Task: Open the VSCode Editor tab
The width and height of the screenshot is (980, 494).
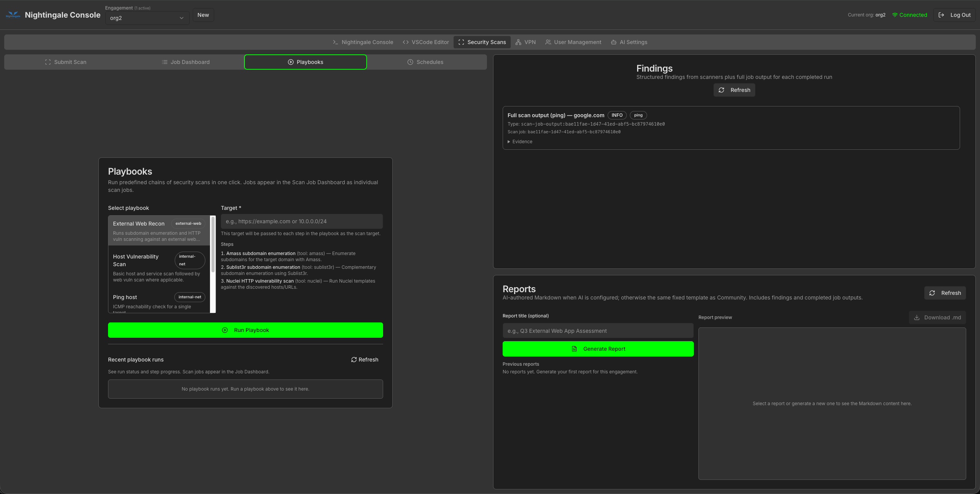Action: coord(426,42)
